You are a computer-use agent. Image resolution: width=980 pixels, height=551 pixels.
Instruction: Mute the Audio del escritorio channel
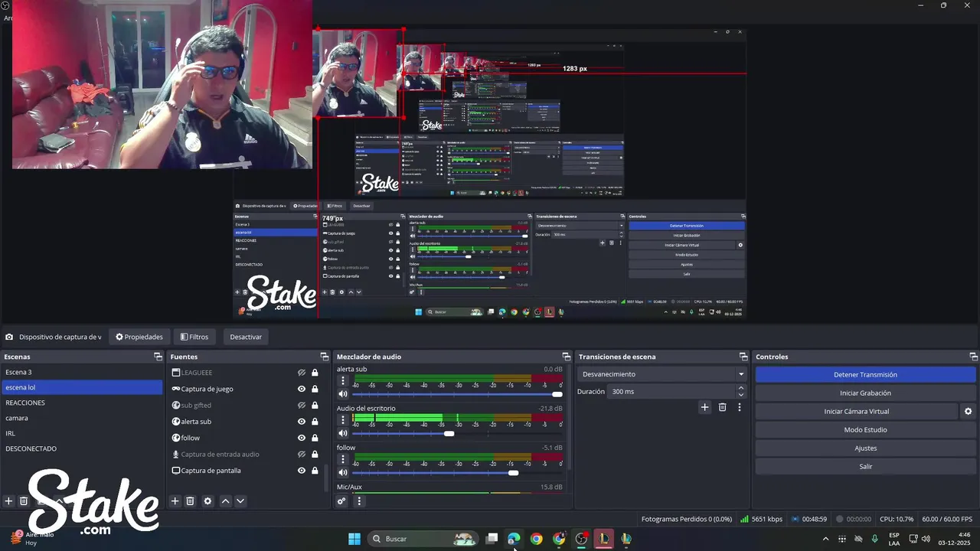click(x=343, y=434)
